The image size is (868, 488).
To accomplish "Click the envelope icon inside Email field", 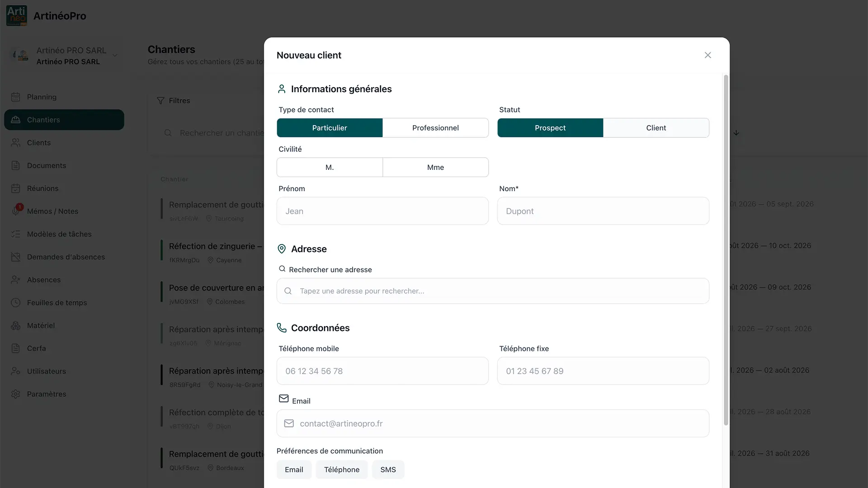I will (289, 423).
